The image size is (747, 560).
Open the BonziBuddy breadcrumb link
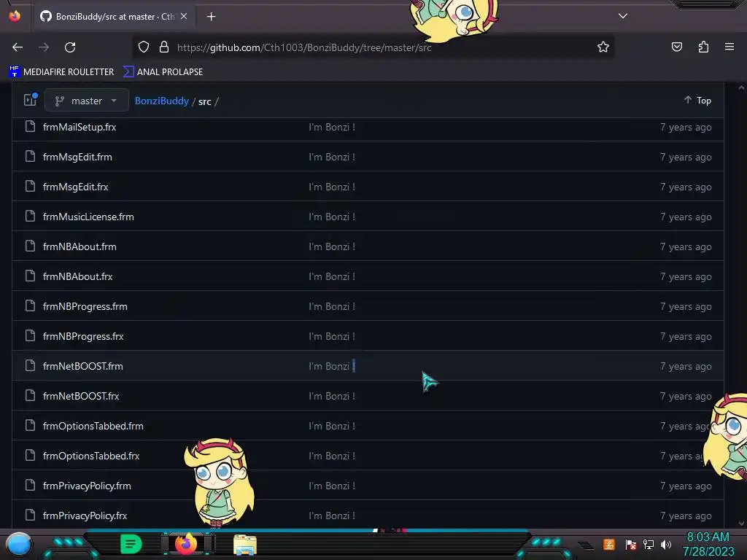tap(162, 101)
